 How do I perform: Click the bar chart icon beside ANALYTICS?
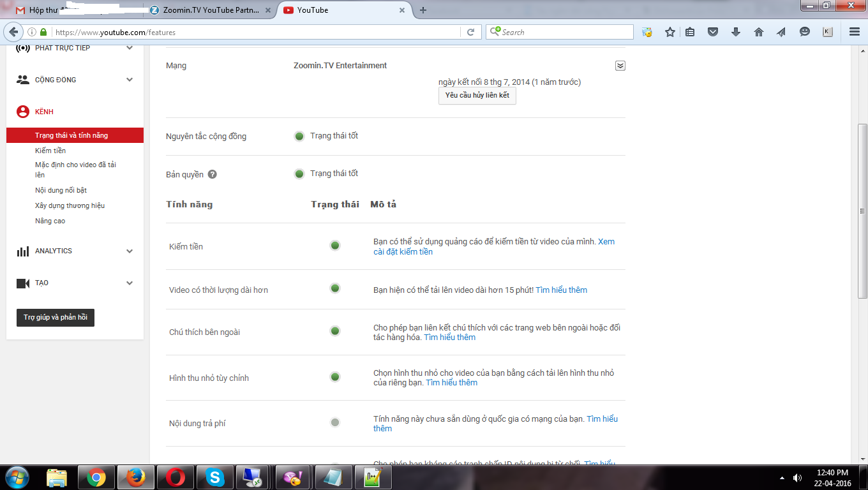(23, 251)
